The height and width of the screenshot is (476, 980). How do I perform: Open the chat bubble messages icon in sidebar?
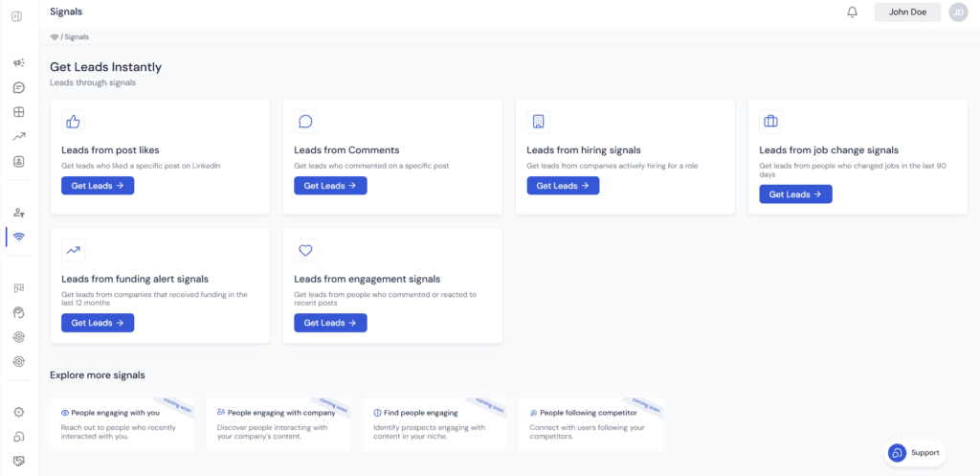[x=19, y=87]
